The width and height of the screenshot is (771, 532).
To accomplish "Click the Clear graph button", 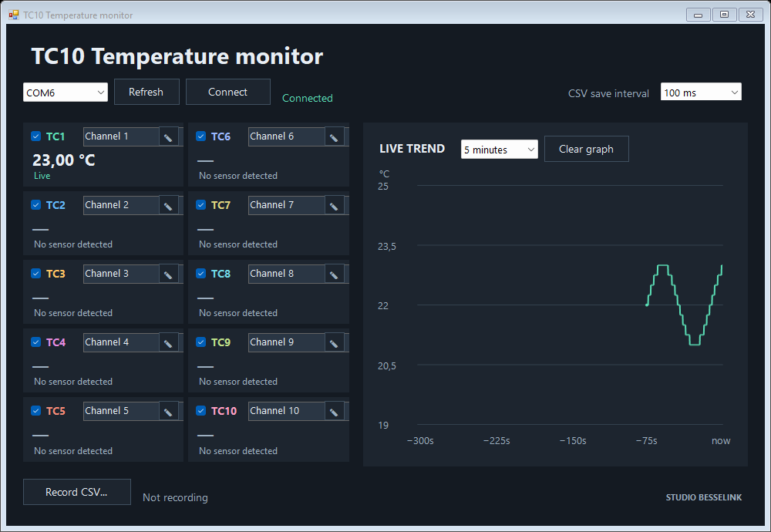I will coord(586,149).
